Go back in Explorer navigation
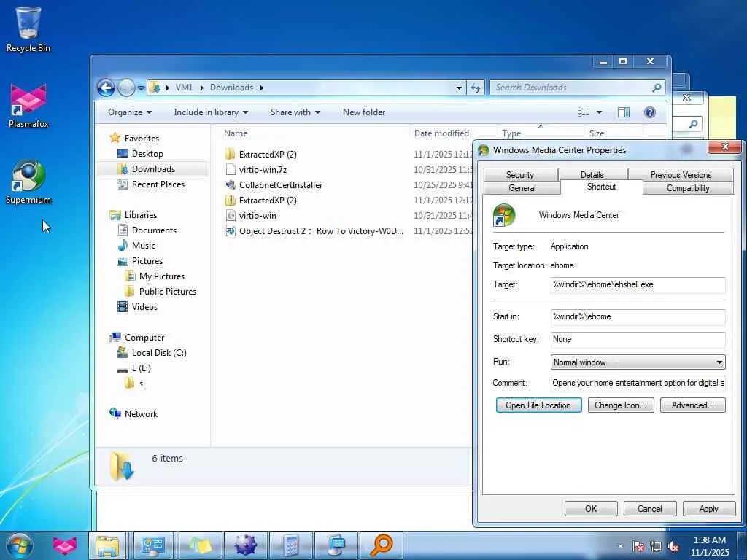This screenshot has width=747, height=560. point(107,87)
